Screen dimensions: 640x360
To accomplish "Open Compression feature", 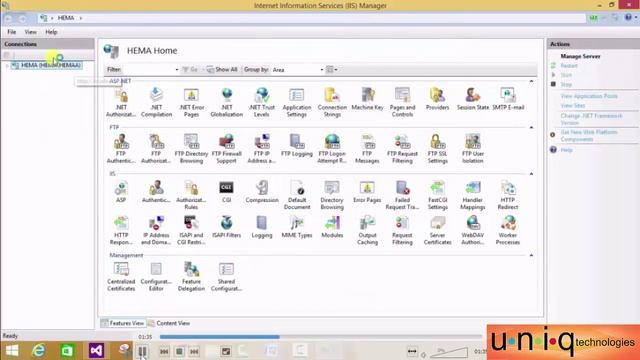I will pos(262,192).
